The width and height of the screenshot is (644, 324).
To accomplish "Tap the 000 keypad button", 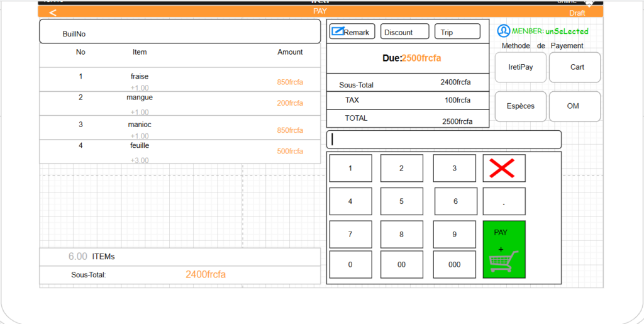I will [x=454, y=265].
